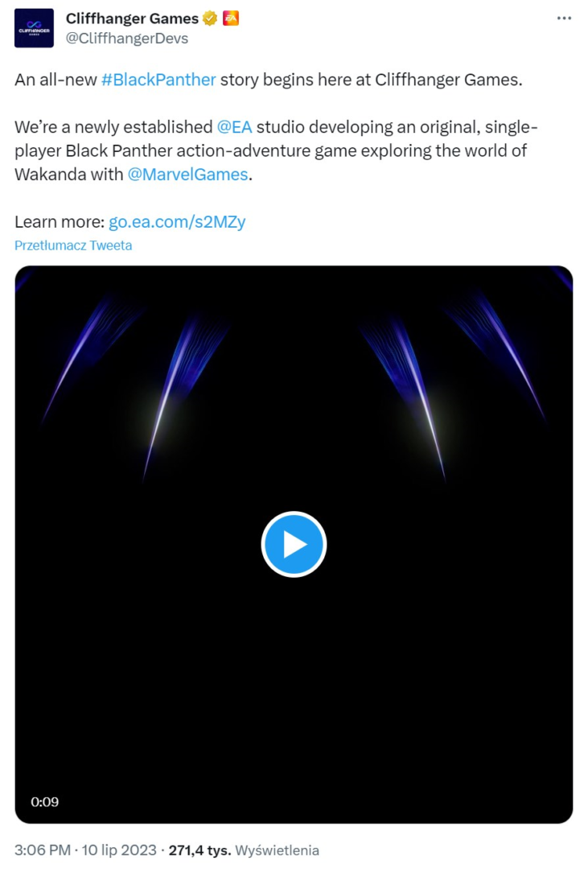Click the 271,4 tys. views count
This screenshot has width=588, height=869.
point(199,850)
